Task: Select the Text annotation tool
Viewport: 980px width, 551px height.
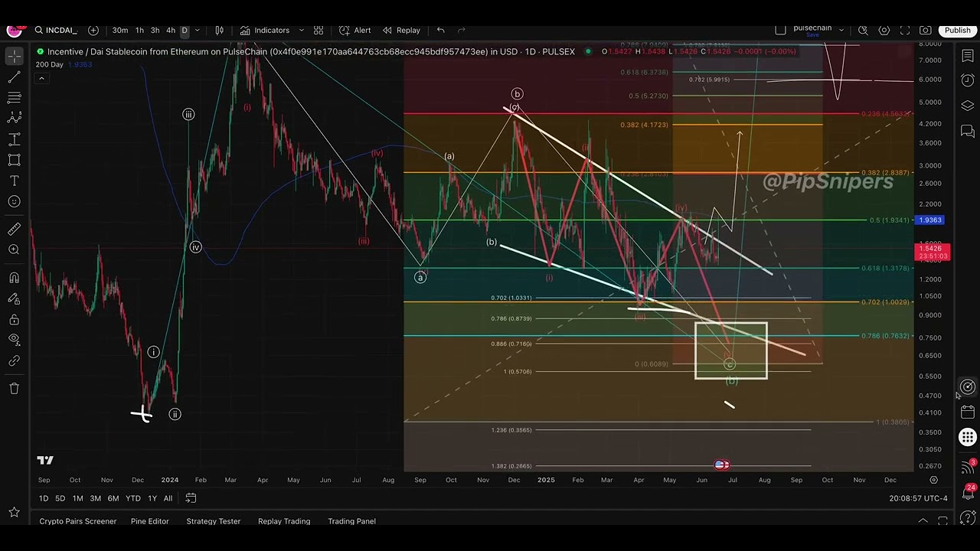Action: [x=15, y=181]
